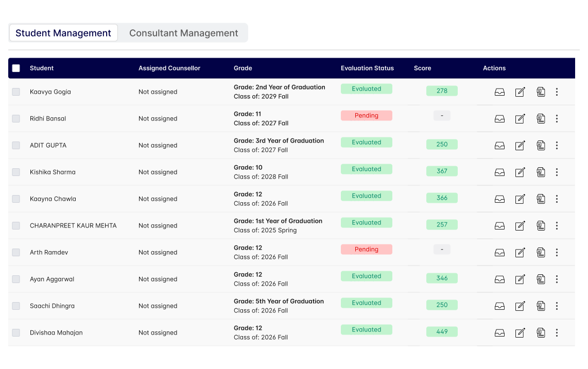
Task: Click the inbox icon for Kishika Sharma
Action: pyautogui.click(x=499, y=172)
